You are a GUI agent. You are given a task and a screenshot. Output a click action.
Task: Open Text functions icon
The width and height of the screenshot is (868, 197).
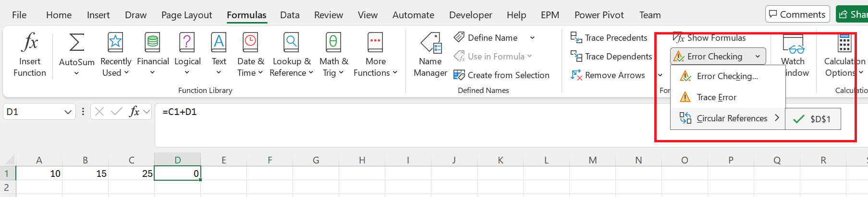click(x=219, y=42)
